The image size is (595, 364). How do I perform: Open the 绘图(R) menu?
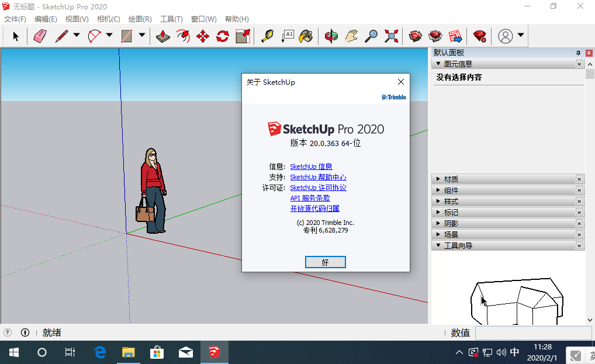140,19
